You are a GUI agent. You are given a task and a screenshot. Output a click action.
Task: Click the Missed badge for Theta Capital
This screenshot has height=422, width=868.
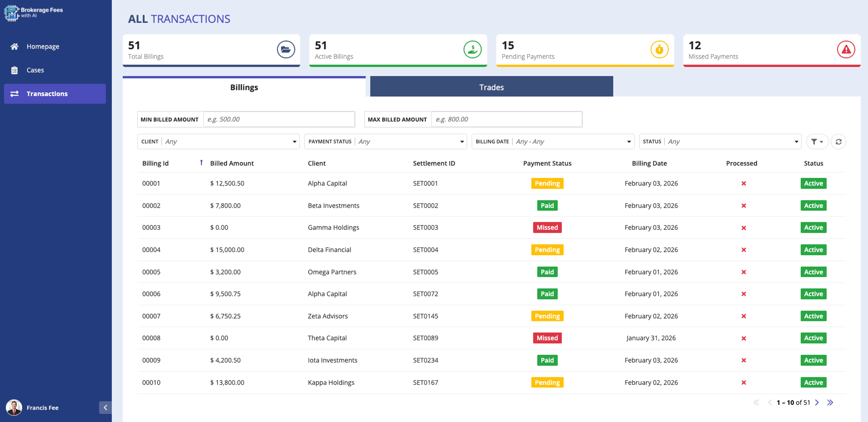(547, 338)
